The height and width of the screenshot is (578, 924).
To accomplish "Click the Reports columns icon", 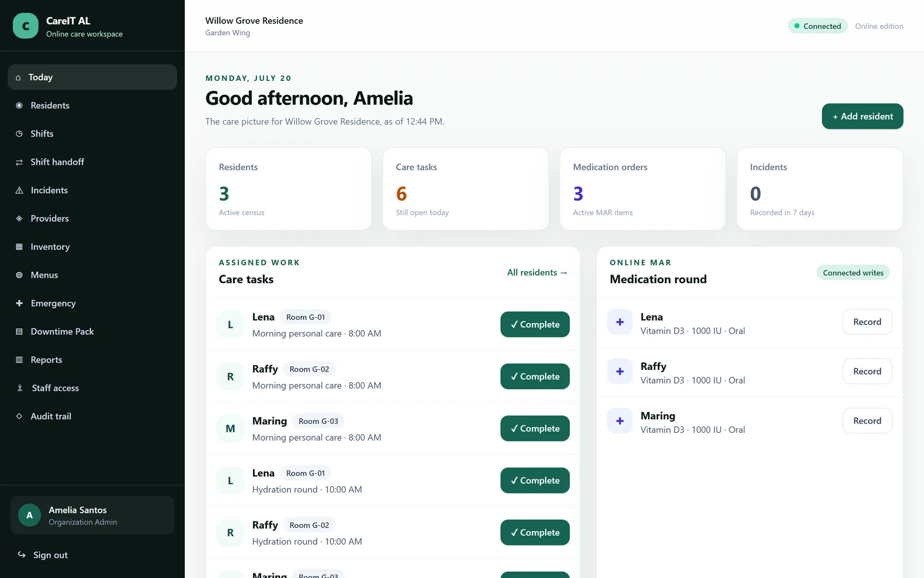I will tap(19, 360).
